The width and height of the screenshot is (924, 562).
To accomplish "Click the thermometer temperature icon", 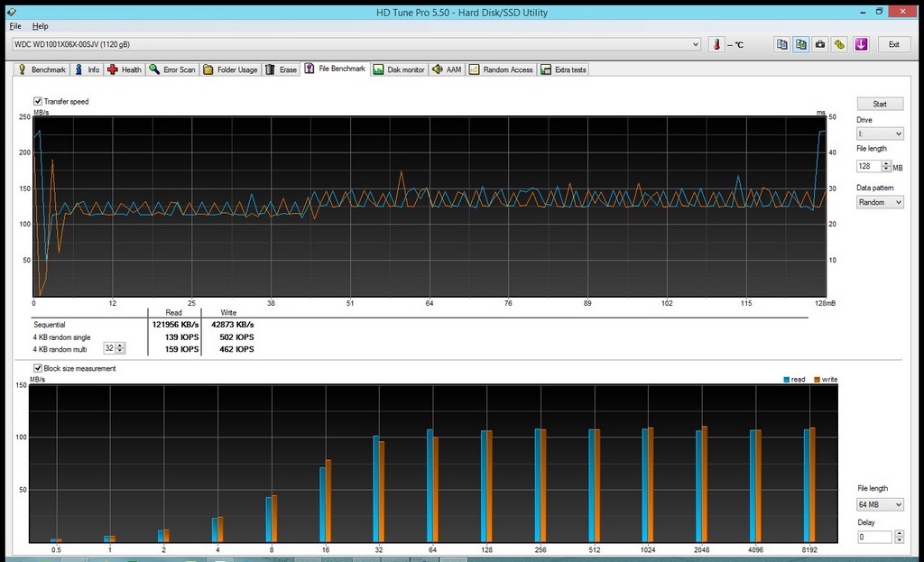I will click(716, 44).
